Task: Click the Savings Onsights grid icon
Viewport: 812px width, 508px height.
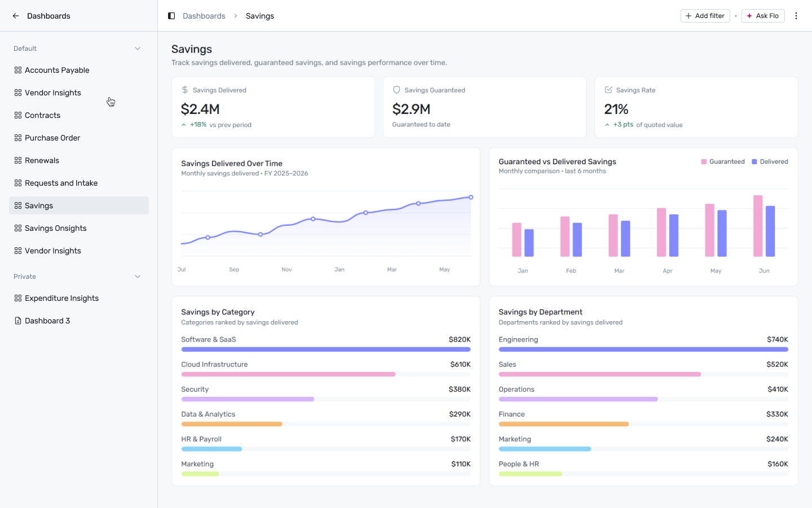Action: pyautogui.click(x=18, y=228)
